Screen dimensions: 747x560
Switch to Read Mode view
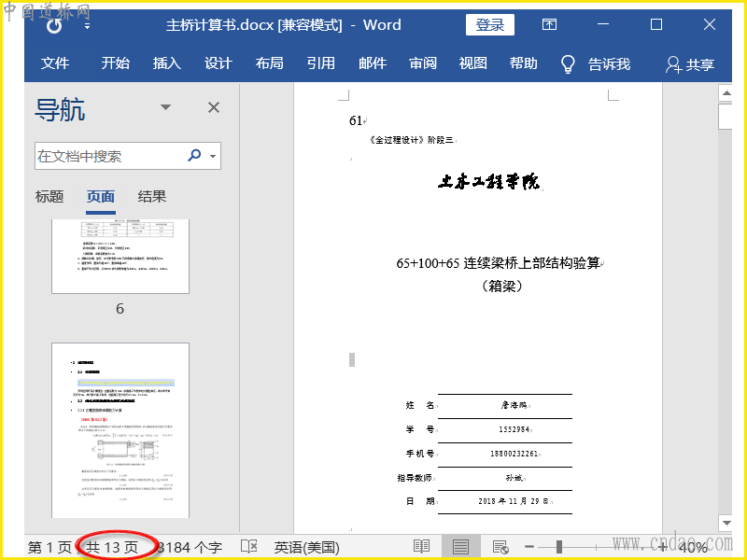pyautogui.click(x=422, y=547)
